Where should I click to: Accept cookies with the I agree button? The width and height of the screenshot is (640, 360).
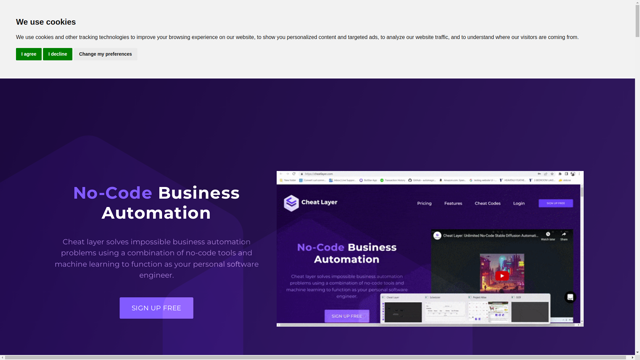point(29,54)
